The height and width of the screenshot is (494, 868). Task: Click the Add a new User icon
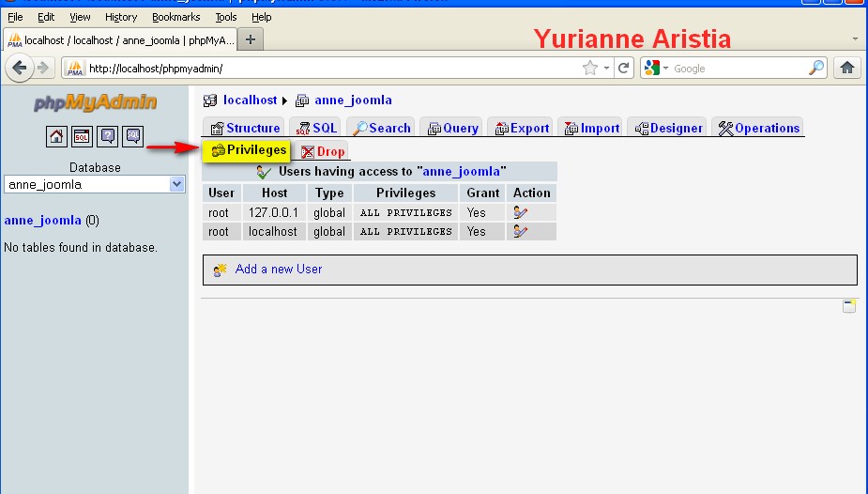pos(221,270)
